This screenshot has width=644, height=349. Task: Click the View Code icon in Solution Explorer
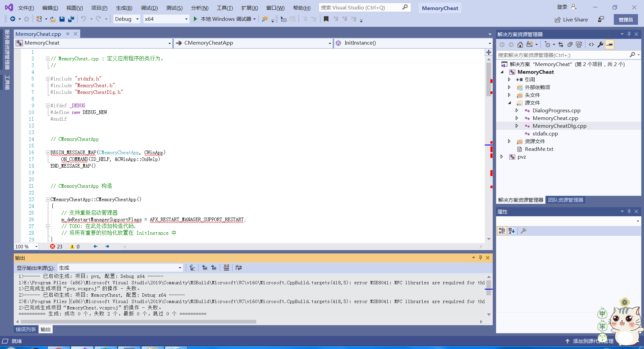[591, 45]
